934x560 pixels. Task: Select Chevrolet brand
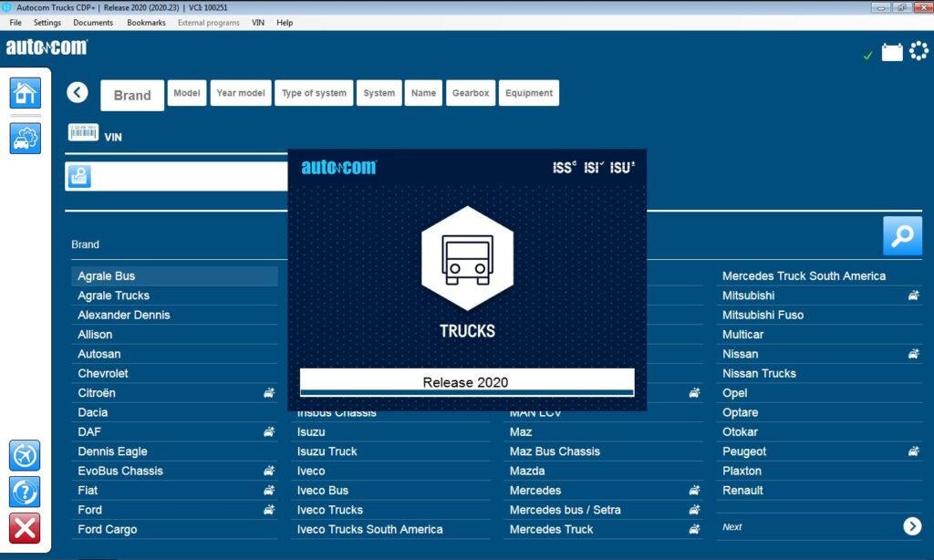[174, 374]
